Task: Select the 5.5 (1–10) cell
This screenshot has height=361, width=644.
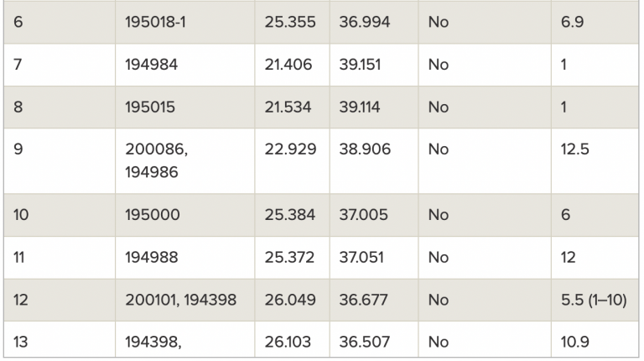Action: click(x=594, y=301)
